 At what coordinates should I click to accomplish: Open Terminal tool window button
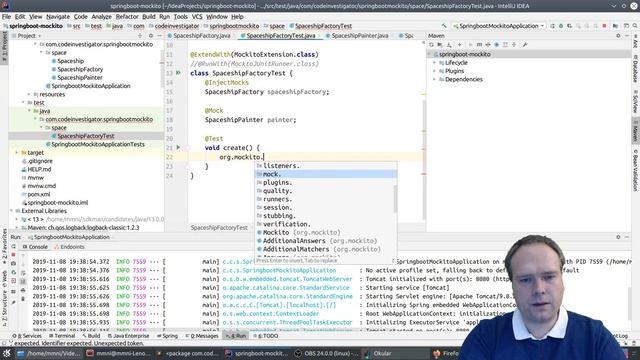tap(62, 336)
